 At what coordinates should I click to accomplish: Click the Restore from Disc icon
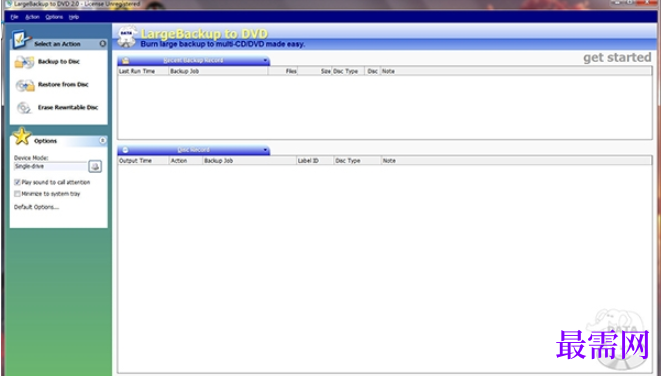tap(25, 85)
